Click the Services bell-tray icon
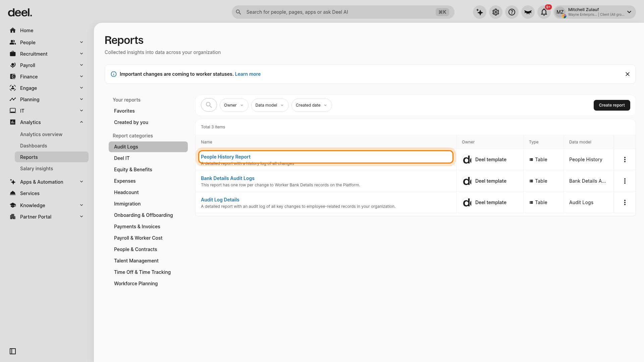 click(13, 193)
